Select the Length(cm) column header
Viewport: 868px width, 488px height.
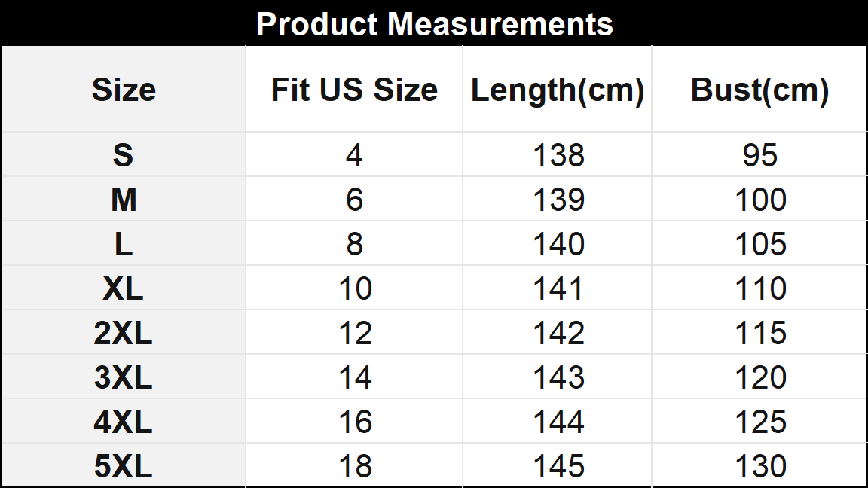coord(558,90)
